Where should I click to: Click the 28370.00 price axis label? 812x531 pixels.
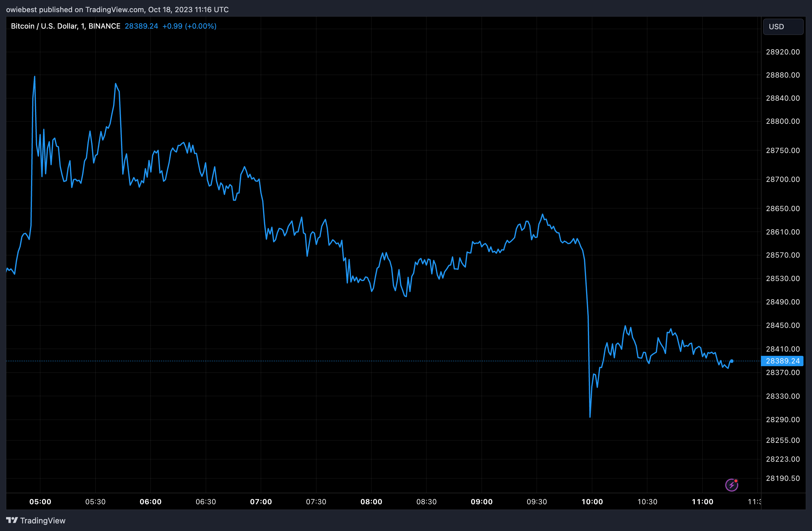pos(783,372)
